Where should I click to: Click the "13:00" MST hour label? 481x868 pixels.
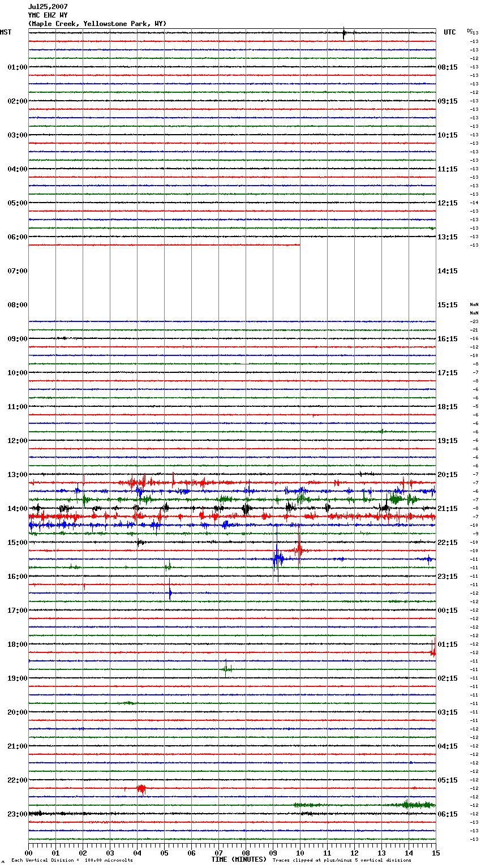pyautogui.click(x=18, y=475)
